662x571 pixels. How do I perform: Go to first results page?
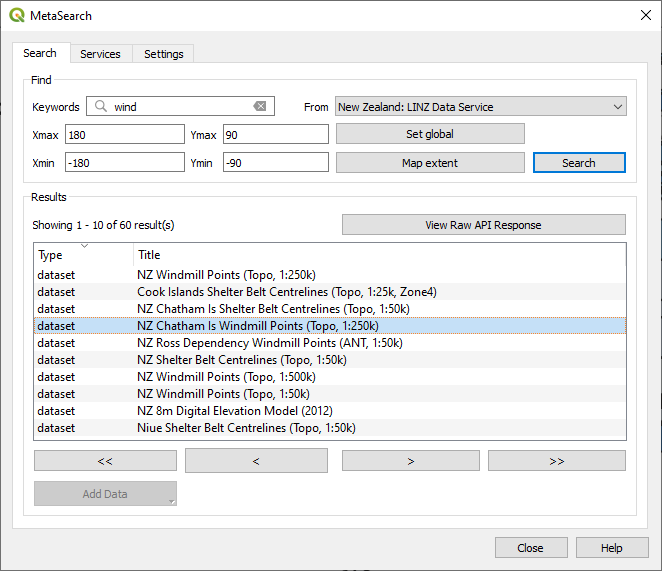click(105, 461)
